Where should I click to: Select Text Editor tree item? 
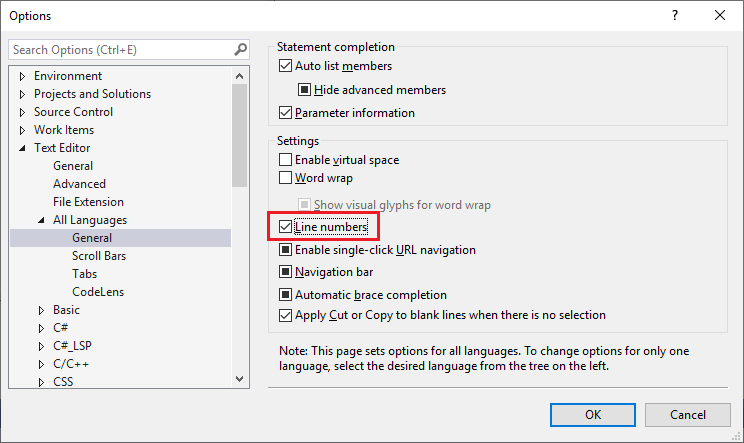(x=62, y=148)
